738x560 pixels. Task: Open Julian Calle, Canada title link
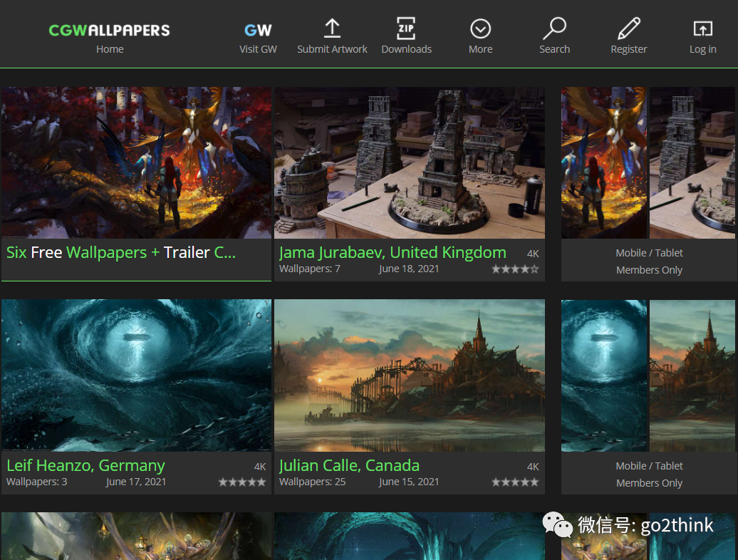point(349,465)
